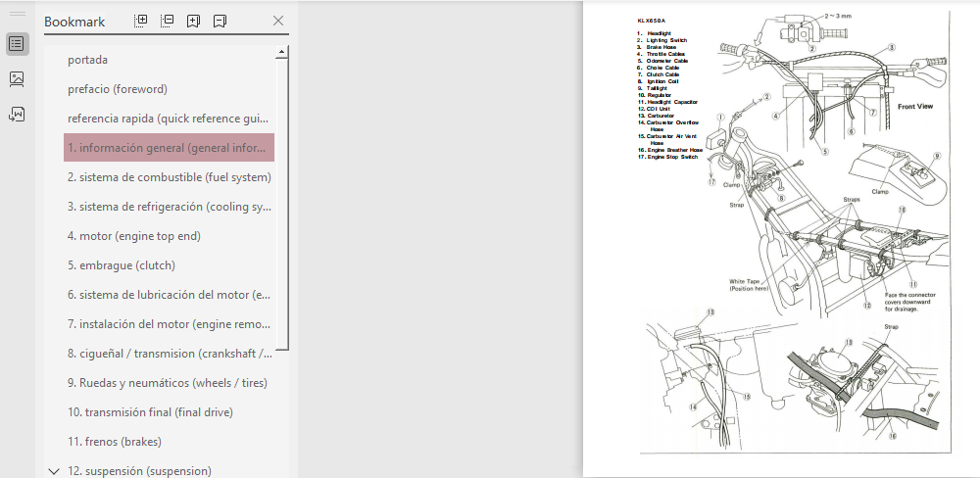Screen dimensions: 980x478
Task: Jump to '8. cigueñal / transmision' bookmark
Action: [x=169, y=354]
